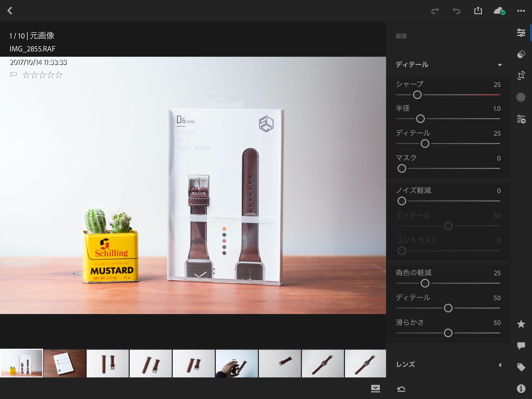Collapse the ディテール section
This screenshot has width=532, height=399.
499,65
